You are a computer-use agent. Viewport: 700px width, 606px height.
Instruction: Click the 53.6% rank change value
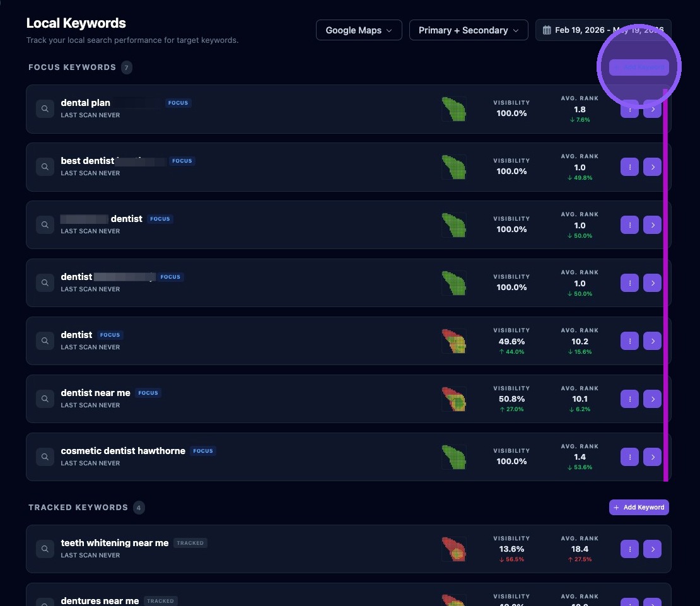pyautogui.click(x=580, y=467)
